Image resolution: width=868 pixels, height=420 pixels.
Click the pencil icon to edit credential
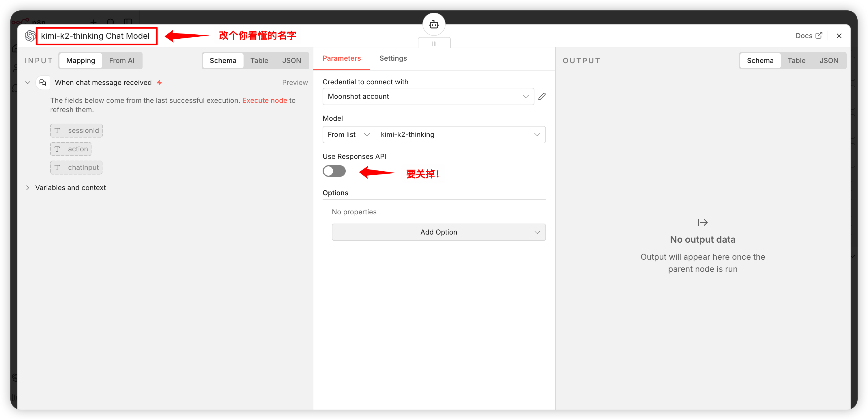(x=542, y=96)
